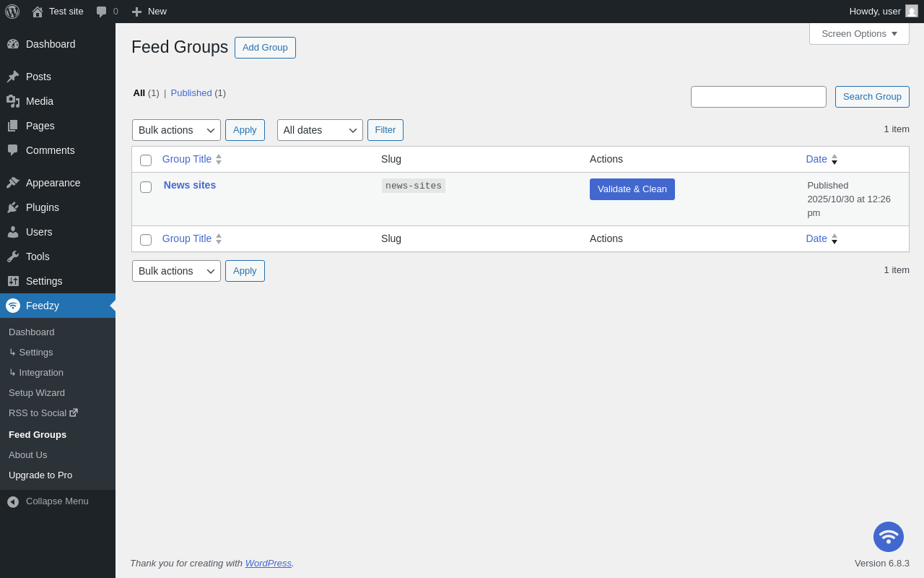Toggle select-all checkbox in table footer
The height and width of the screenshot is (578, 924).
146,240
